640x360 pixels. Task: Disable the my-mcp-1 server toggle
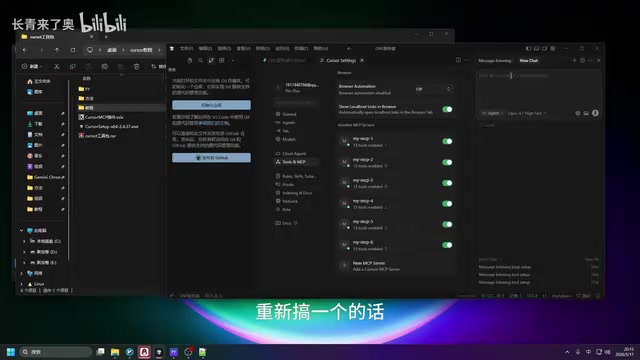447,141
